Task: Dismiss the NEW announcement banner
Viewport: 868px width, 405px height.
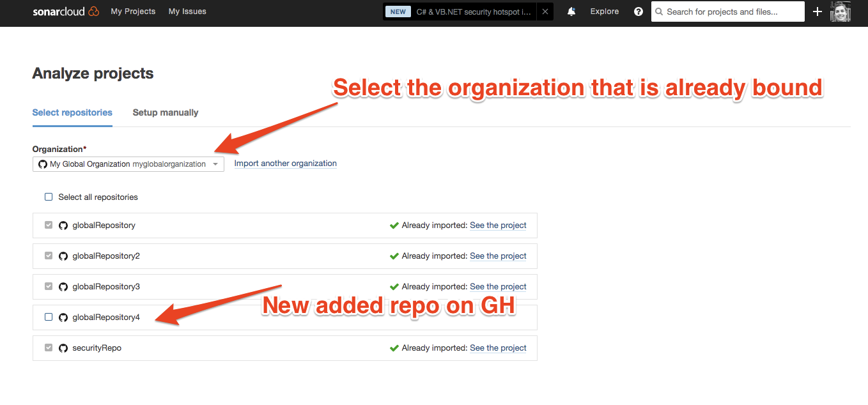Action: pyautogui.click(x=545, y=11)
